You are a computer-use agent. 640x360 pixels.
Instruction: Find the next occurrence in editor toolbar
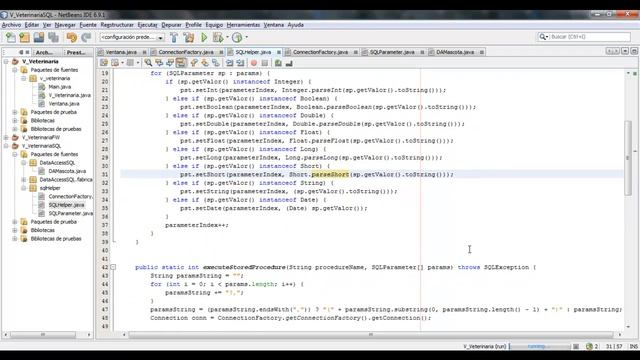(x=170, y=63)
